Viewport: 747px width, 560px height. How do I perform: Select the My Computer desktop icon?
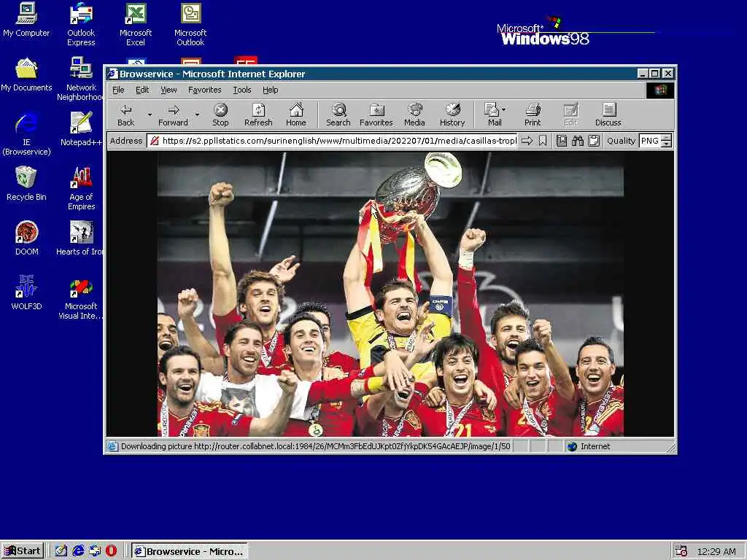(26, 20)
